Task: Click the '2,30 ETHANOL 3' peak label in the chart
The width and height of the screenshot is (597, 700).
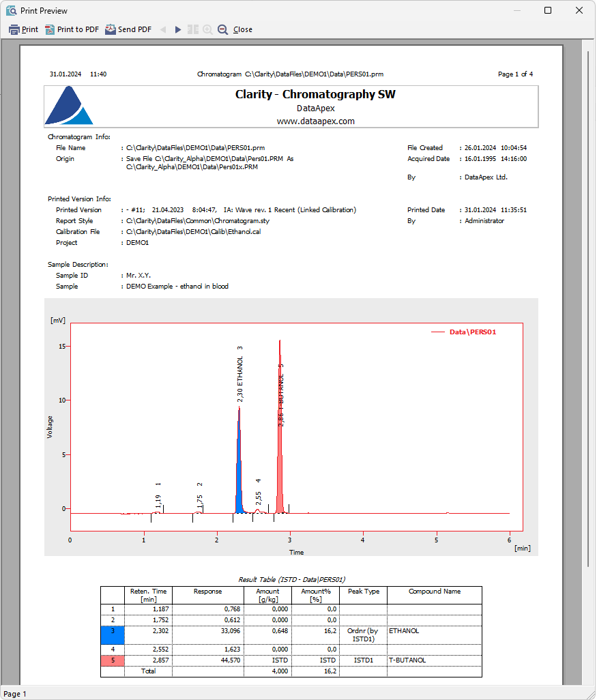Action: (x=240, y=374)
